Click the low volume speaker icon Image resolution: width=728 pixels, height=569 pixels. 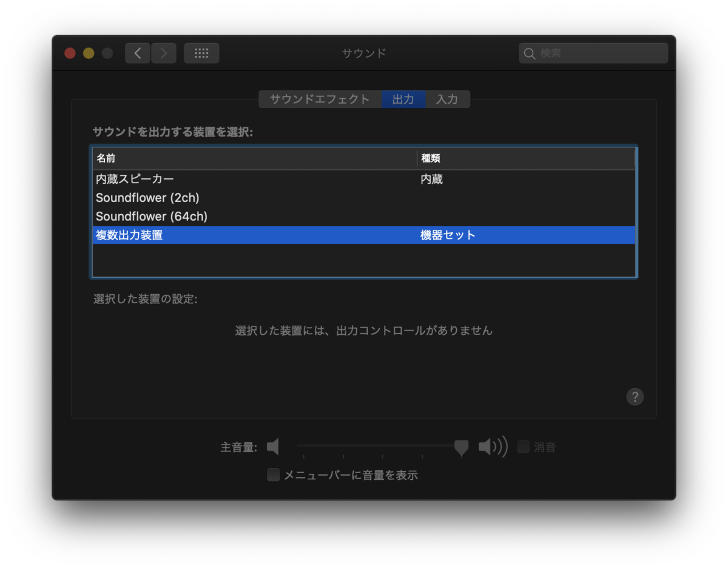[x=272, y=447]
